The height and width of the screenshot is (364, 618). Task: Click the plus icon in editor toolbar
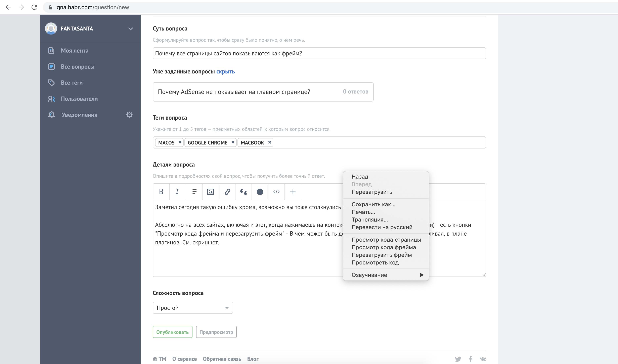[x=293, y=192]
